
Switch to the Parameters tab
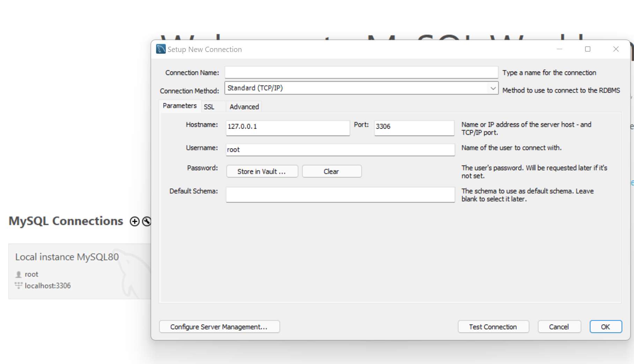tap(179, 106)
